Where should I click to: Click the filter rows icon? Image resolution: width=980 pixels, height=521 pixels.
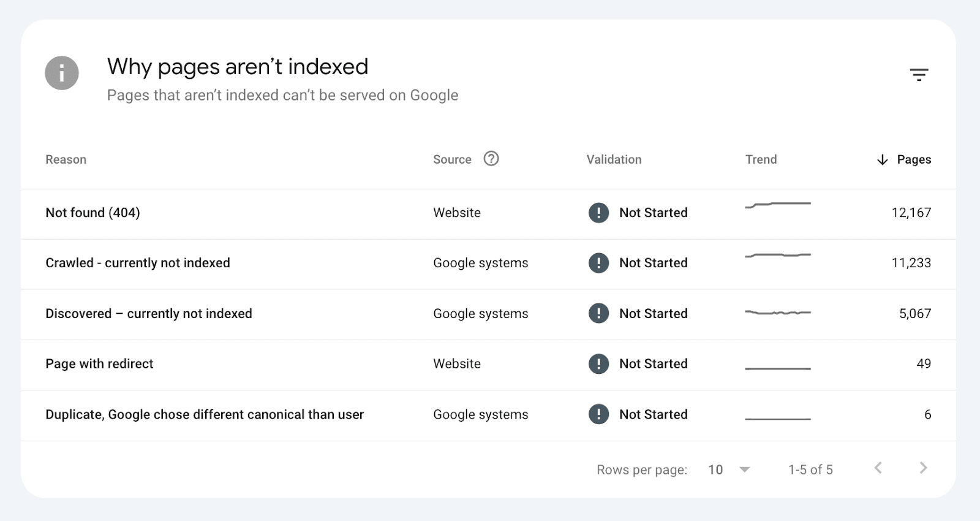click(919, 75)
